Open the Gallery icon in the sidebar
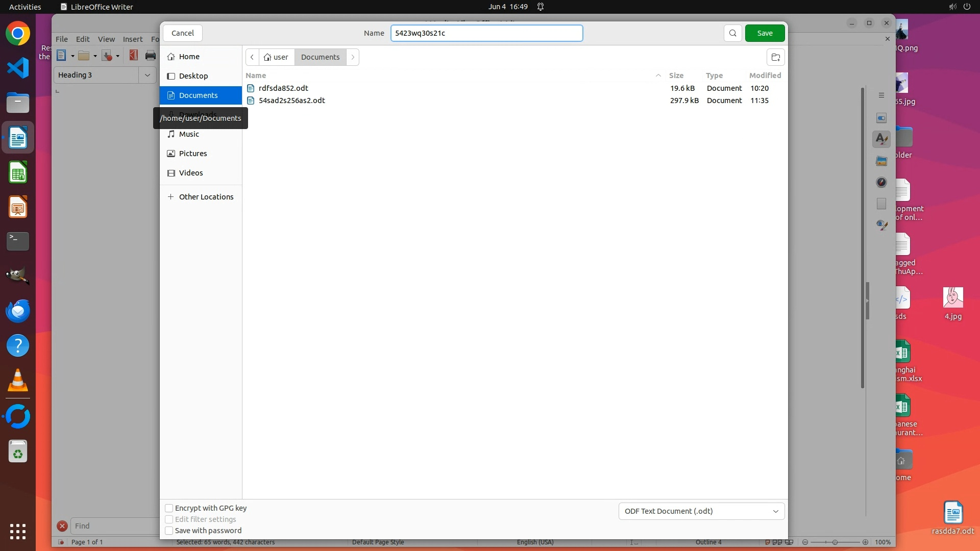This screenshot has height=551, width=980. point(881,161)
